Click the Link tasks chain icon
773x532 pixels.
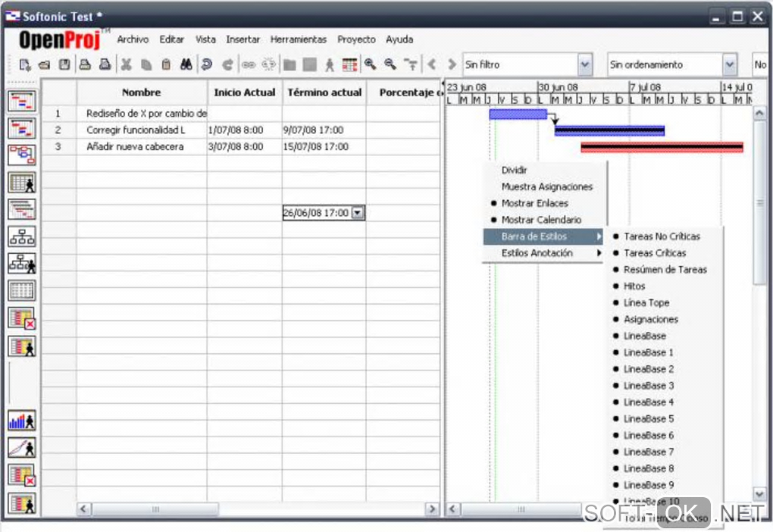(249, 64)
